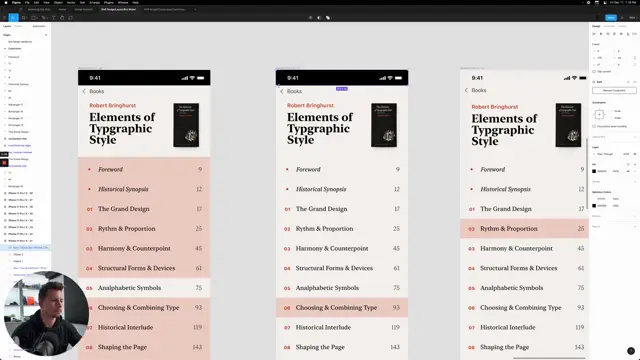Select the Hand tool
This screenshot has width=640, height=360.
62,18
